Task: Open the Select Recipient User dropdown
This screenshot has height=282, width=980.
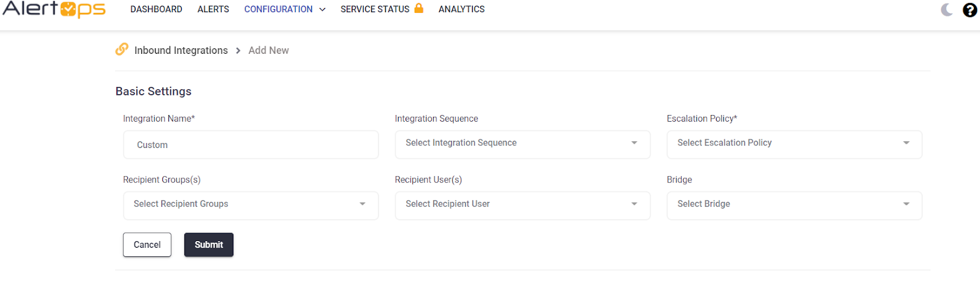Action: [x=522, y=204]
